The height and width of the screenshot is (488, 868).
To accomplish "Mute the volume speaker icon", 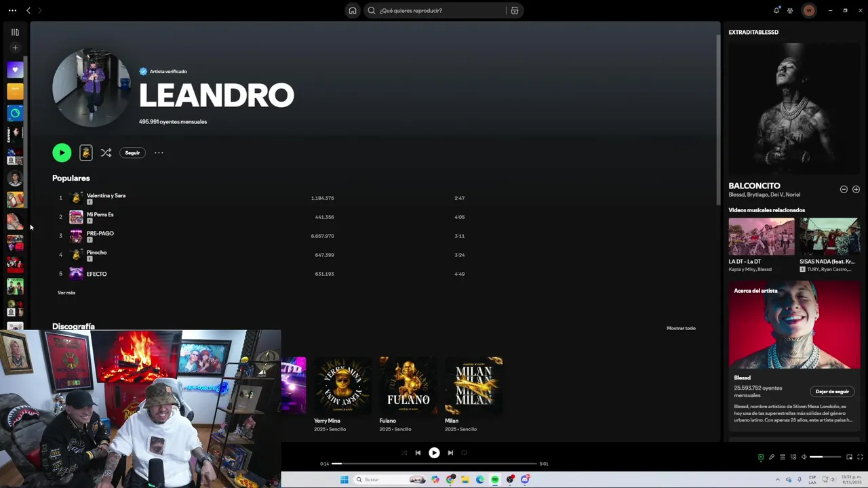I will tap(804, 457).
